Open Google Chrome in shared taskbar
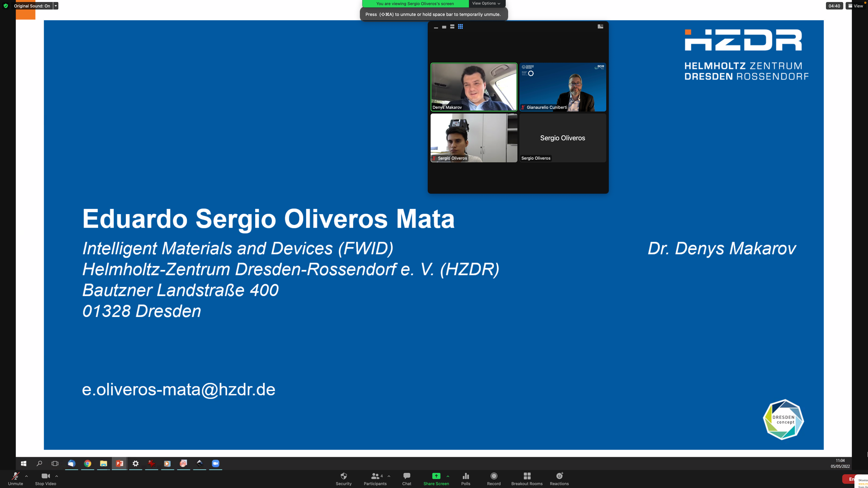 point(88,463)
